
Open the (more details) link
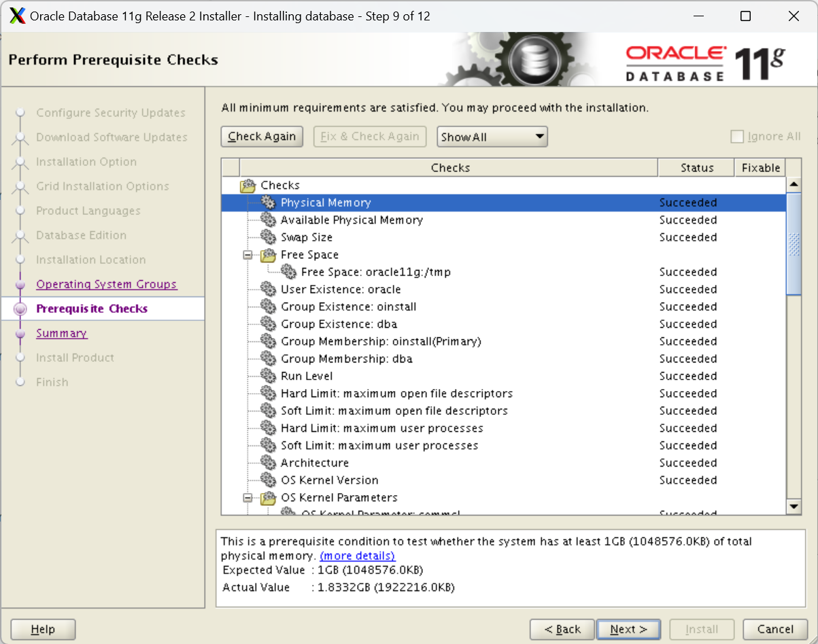[357, 556]
